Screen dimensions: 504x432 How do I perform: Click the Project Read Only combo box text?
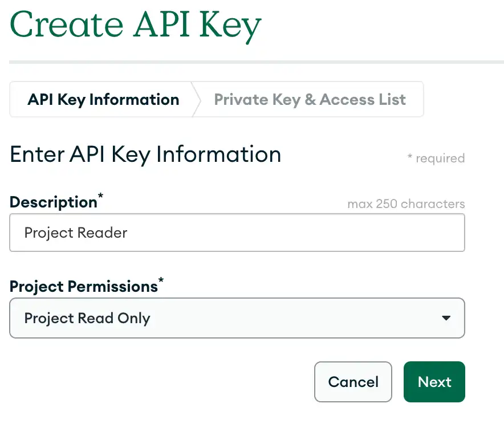pyautogui.click(x=87, y=318)
